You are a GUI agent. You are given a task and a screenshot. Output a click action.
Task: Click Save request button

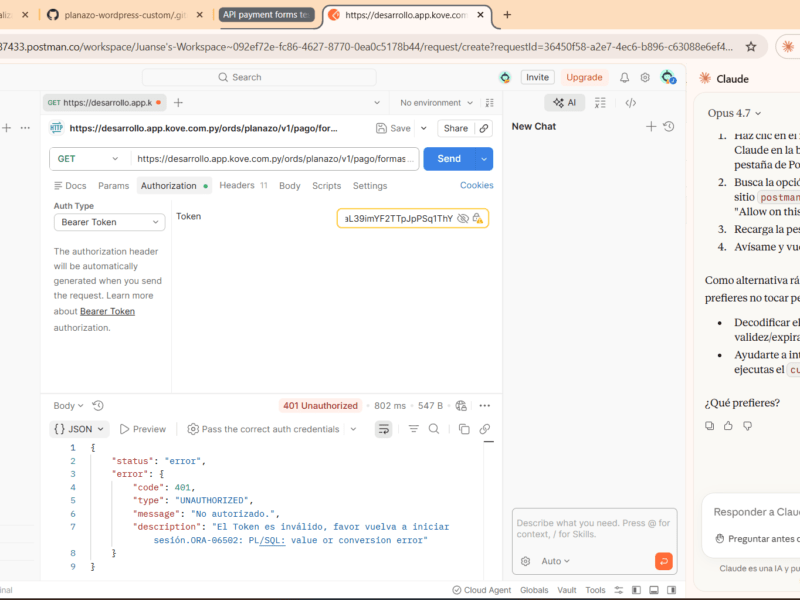click(x=393, y=129)
